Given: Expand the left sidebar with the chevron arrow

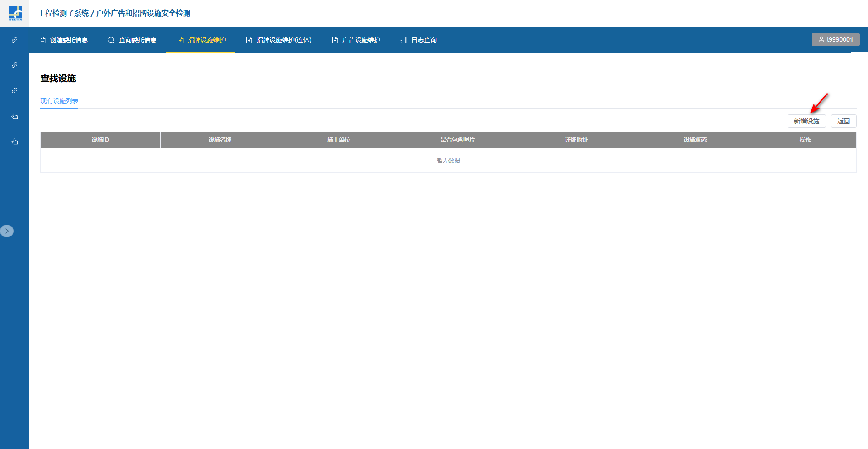Looking at the screenshot, I should (7, 231).
